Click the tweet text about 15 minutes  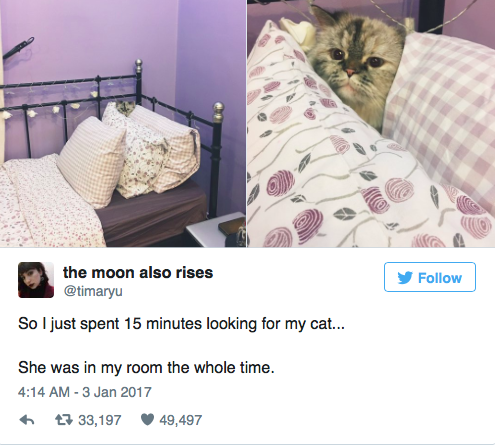pyautogui.click(x=181, y=324)
